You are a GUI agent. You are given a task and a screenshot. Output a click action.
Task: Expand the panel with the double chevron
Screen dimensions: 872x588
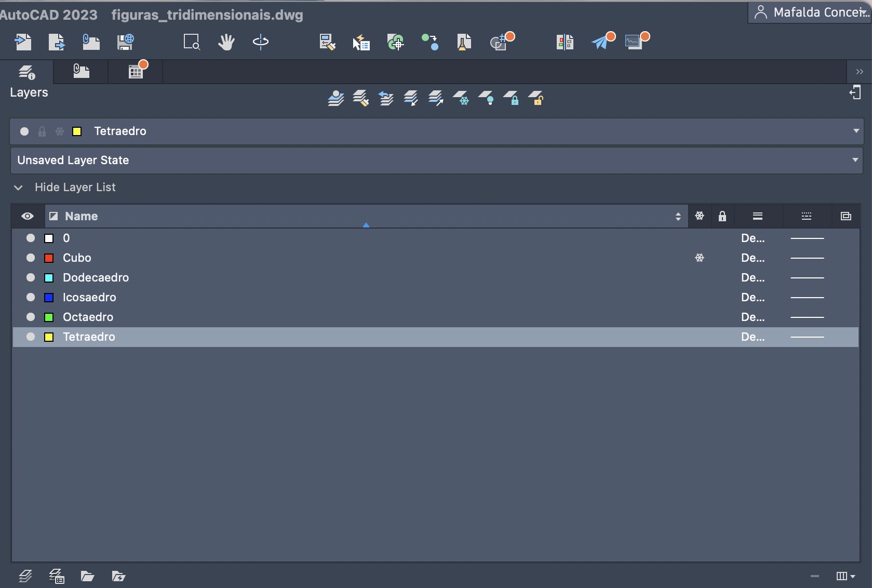pos(860,72)
